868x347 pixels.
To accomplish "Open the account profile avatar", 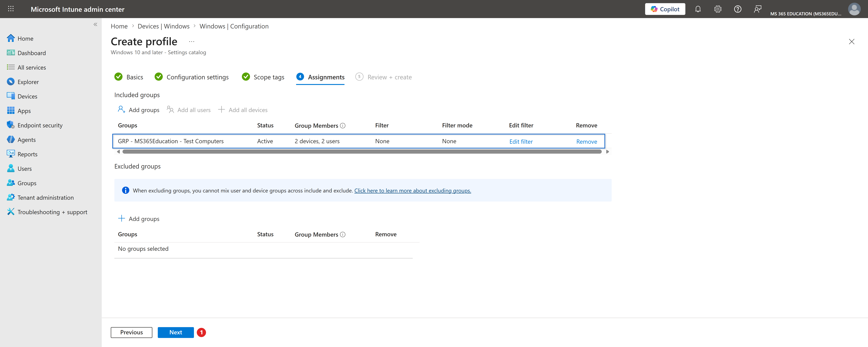I will point(854,9).
